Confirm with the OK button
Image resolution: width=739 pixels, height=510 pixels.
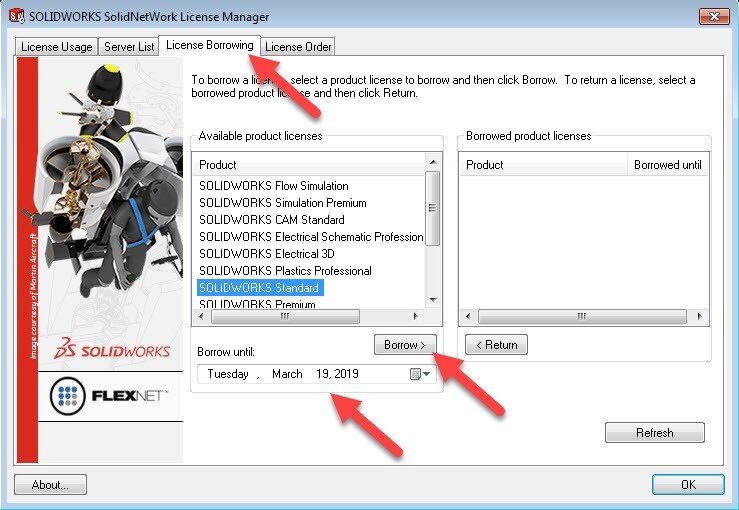coord(687,485)
